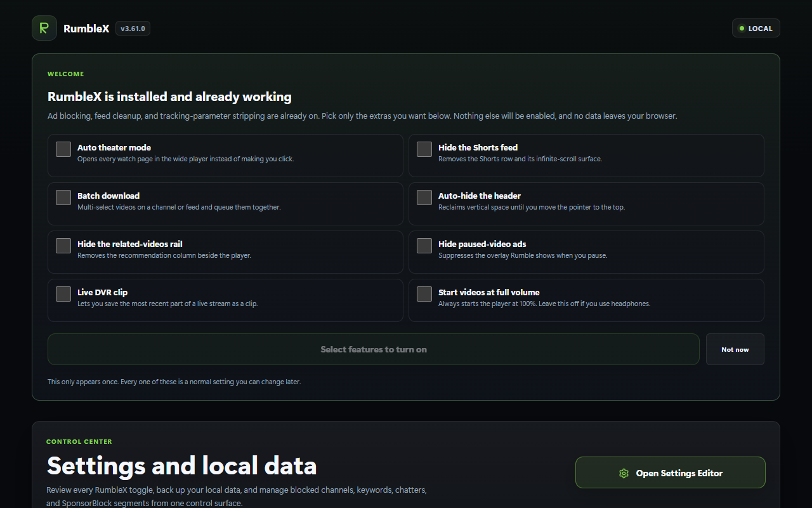Click the text Multi-select videos on a channel
This screenshot has height=508, width=812.
(x=179, y=207)
